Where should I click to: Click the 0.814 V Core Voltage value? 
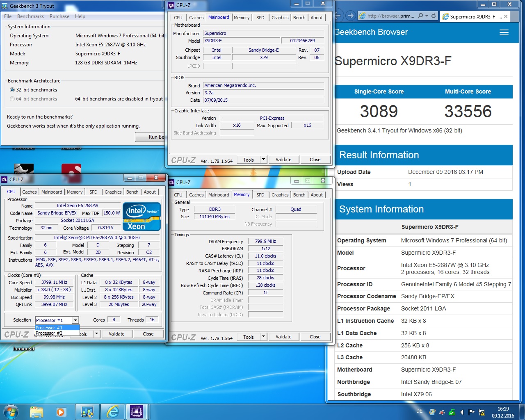point(106,228)
